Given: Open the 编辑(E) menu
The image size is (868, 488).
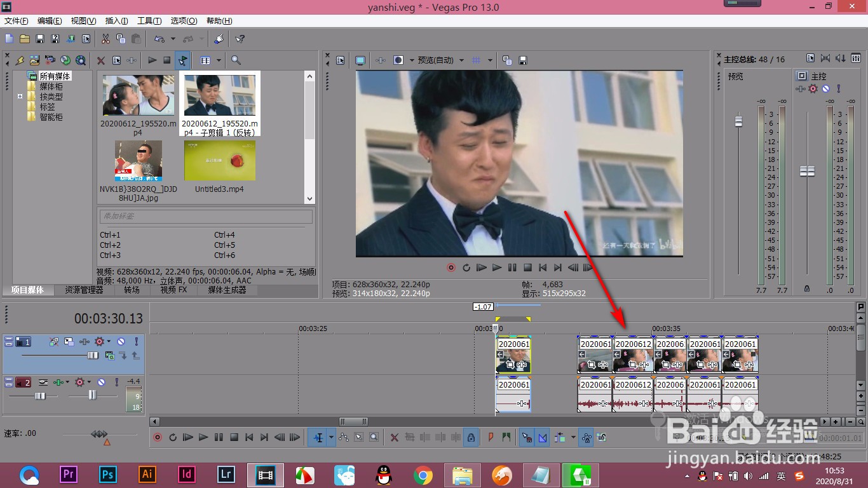Looking at the screenshot, I should (50, 21).
